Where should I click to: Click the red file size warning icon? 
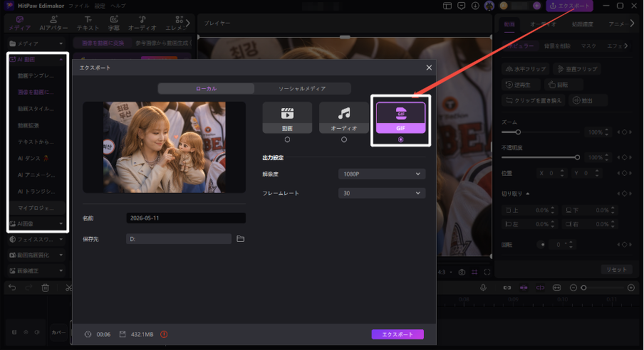point(164,334)
